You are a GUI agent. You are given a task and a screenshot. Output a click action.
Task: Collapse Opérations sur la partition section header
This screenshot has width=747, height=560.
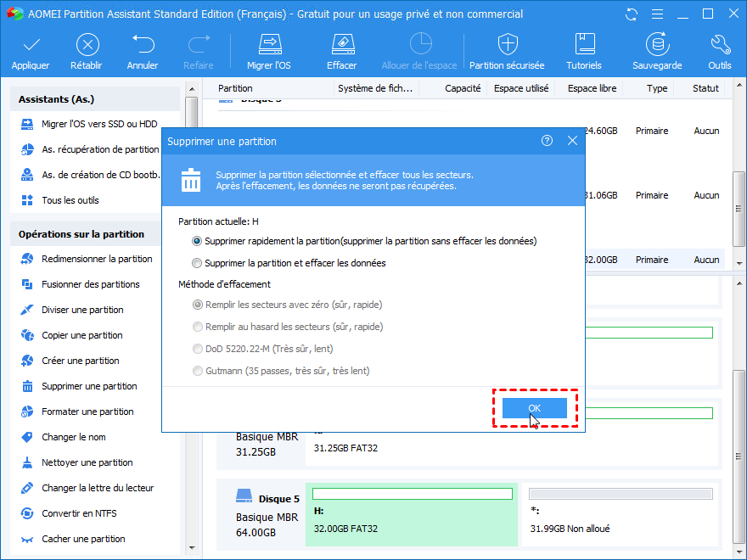coord(86,234)
